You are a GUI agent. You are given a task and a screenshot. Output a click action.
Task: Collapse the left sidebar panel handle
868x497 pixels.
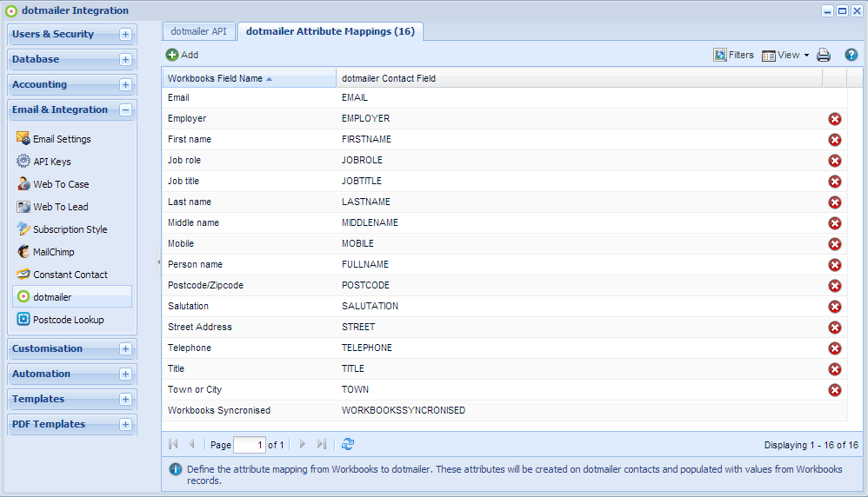coord(158,262)
